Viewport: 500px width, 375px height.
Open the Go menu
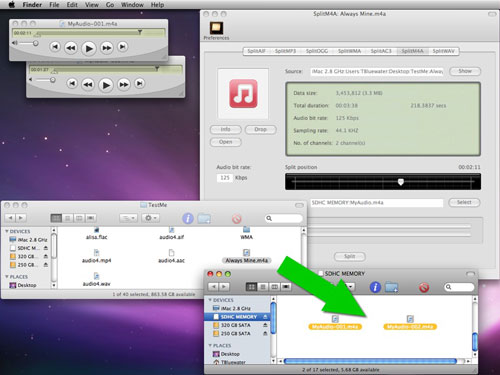point(110,5)
